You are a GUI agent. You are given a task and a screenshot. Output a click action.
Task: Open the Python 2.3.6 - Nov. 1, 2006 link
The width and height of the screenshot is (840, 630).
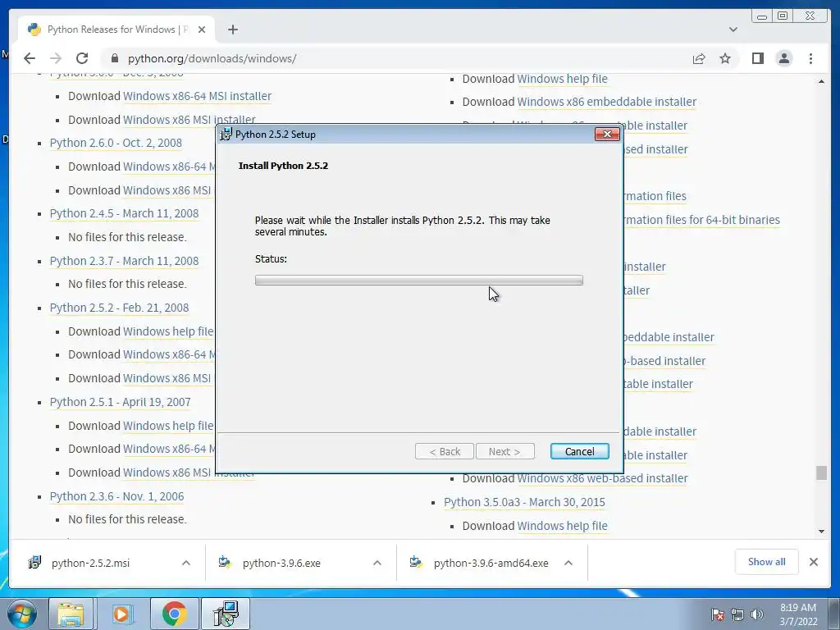point(116,496)
